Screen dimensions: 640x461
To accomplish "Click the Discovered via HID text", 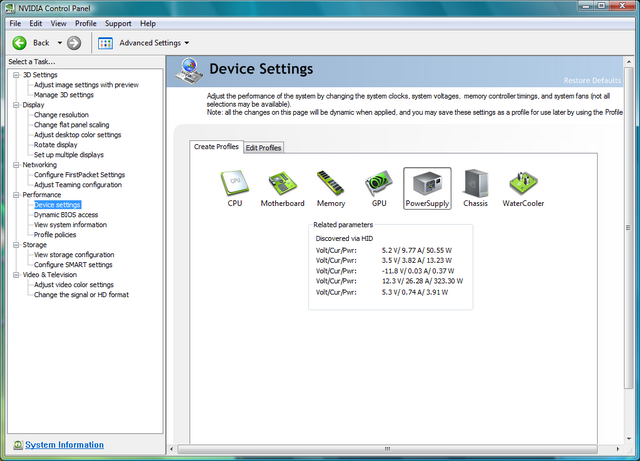I will (x=344, y=239).
